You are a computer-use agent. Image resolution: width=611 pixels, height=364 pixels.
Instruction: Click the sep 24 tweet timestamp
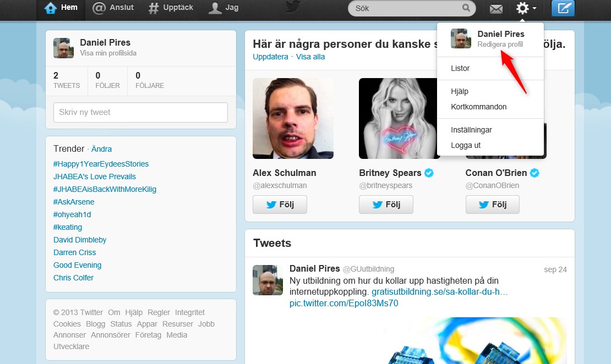point(555,269)
